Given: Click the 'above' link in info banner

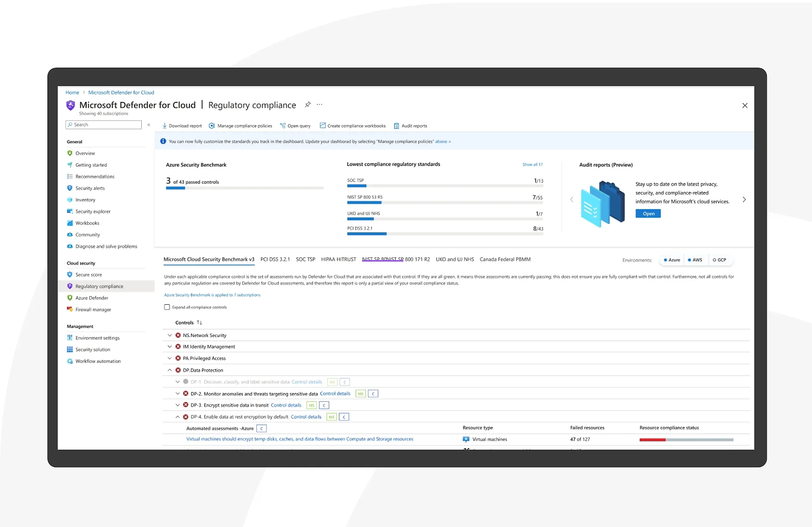Looking at the screenshot, I should 443,141.
